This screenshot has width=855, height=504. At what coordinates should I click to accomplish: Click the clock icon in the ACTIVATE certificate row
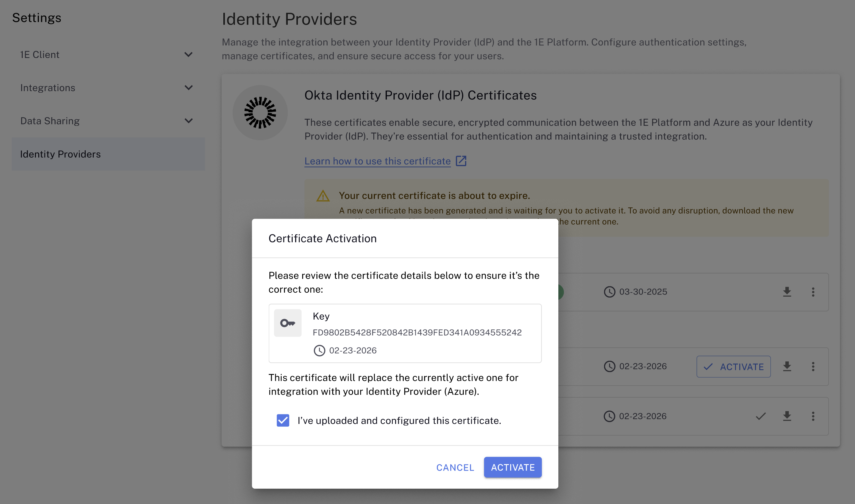click(x=609, y=367)
